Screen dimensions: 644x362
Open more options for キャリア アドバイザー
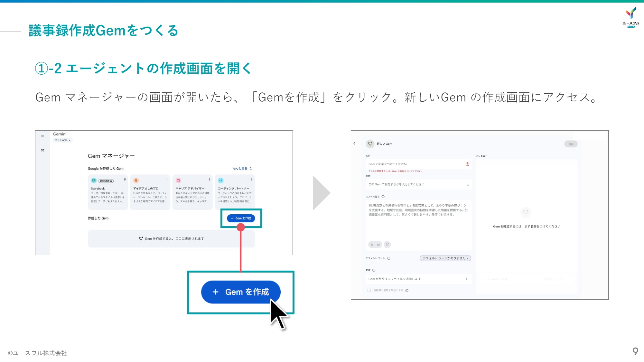(x=209, y=180)
